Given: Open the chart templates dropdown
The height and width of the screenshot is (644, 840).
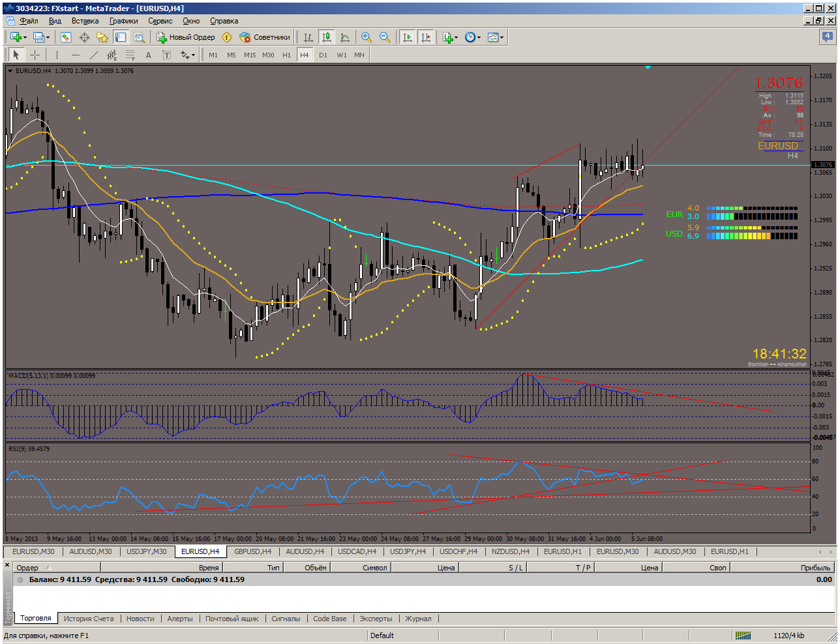Looking at the screenshot, I should (x=496, y=37).
